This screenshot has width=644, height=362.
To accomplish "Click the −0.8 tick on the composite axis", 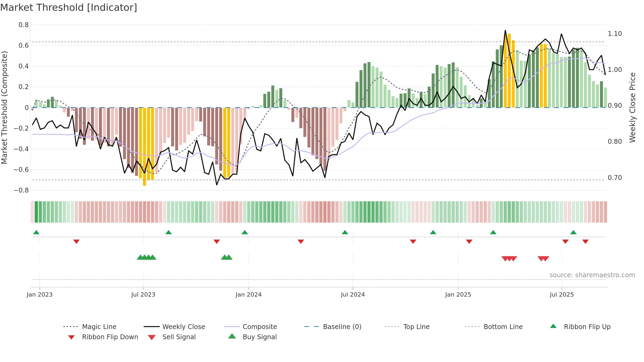I will pos(21,190).
